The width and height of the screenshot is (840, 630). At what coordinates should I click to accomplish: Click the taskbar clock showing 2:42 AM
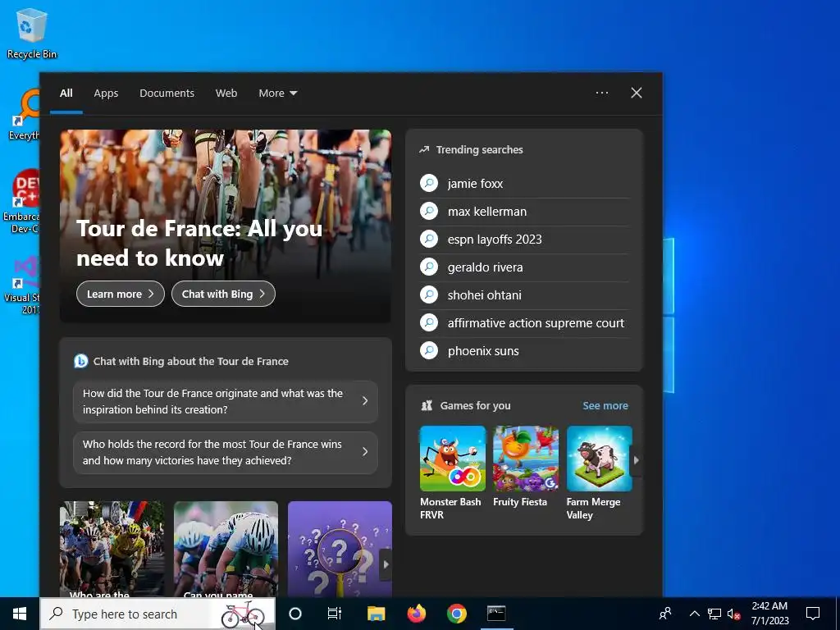(769, 614)
